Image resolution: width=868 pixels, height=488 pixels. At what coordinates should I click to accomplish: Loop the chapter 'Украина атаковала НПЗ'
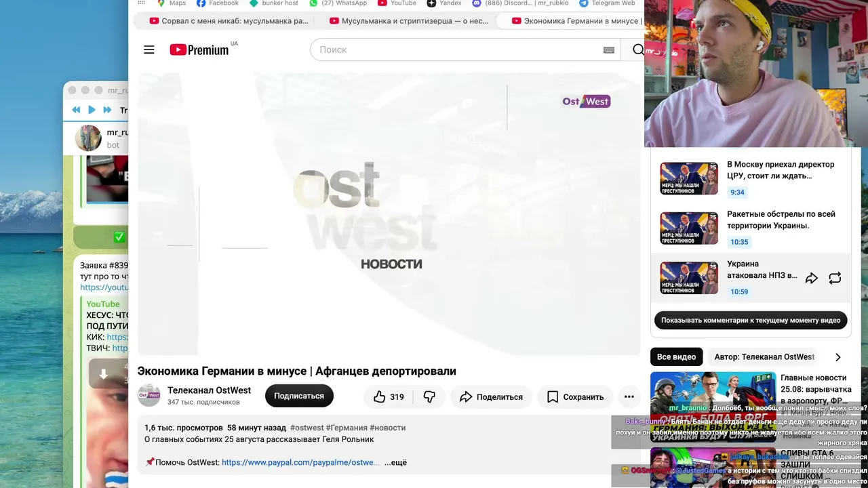pyautogui.click(x=835, y=278)
